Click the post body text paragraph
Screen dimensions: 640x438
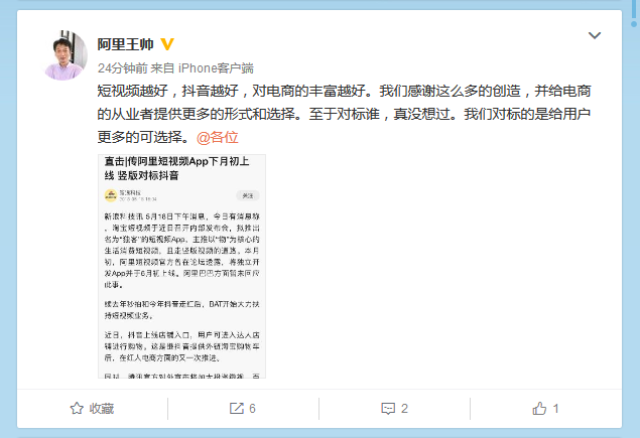344,114
